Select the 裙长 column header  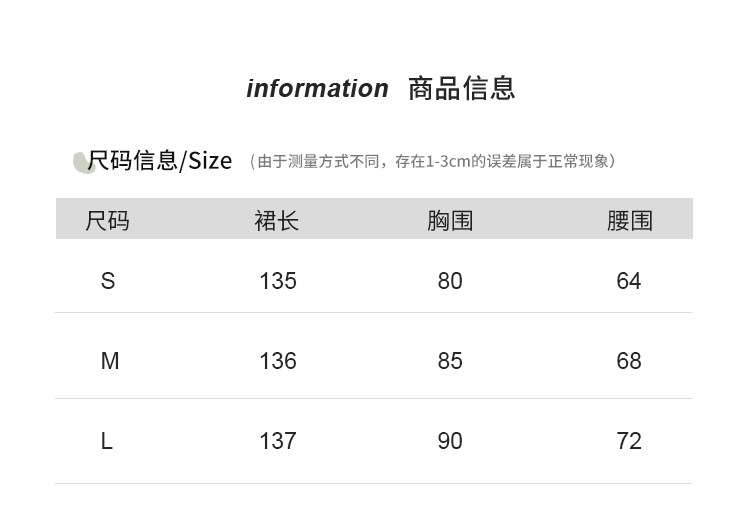click(277, 221)
